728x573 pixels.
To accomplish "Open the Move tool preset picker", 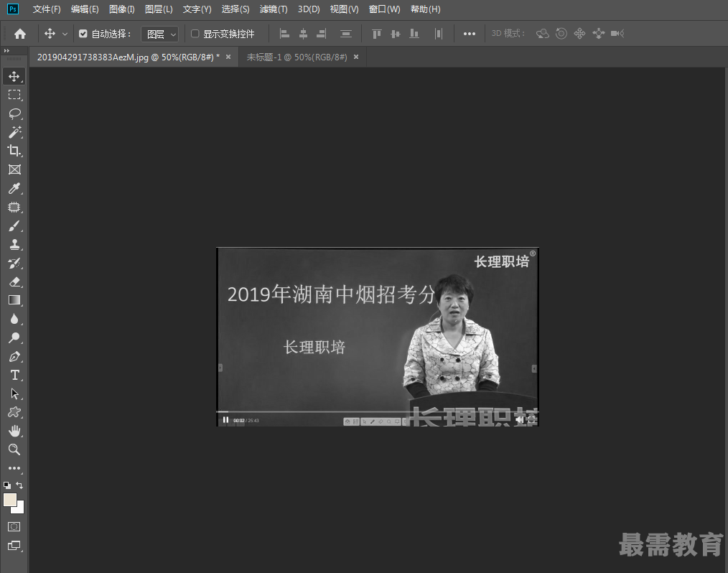I will click(x=65, y=34).
